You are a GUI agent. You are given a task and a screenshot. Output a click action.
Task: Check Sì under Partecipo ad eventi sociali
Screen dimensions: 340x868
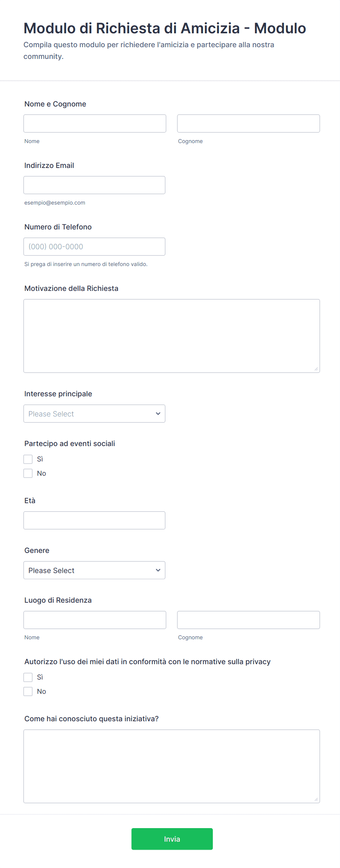click(28, 459)
